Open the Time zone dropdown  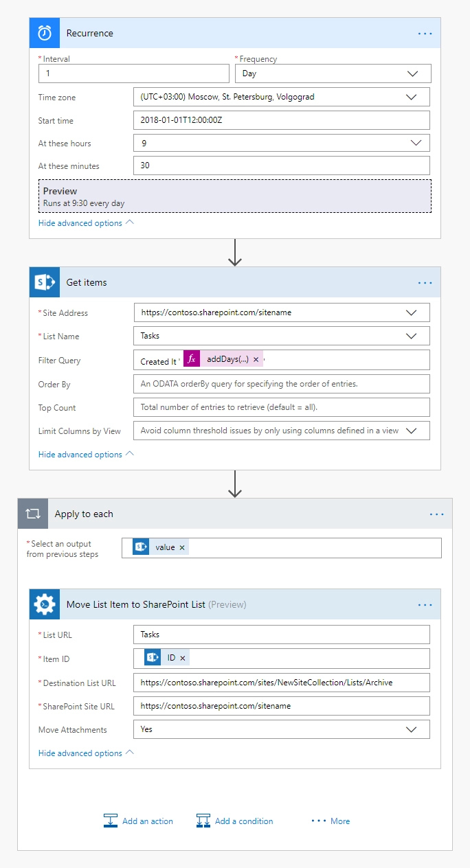pos(282,97)
